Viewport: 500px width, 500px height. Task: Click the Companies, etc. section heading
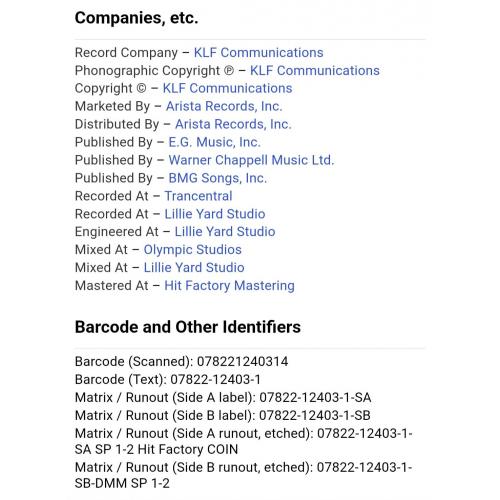[x=137, y=18]
